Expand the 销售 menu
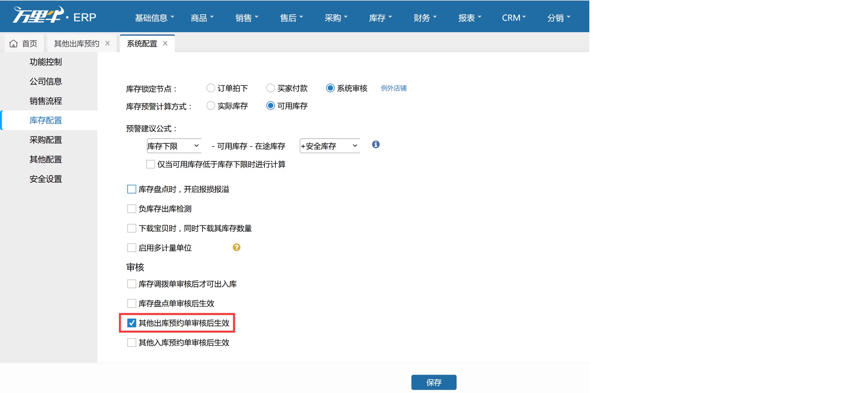The image size is (868, 393). click(x=247, y=18)
